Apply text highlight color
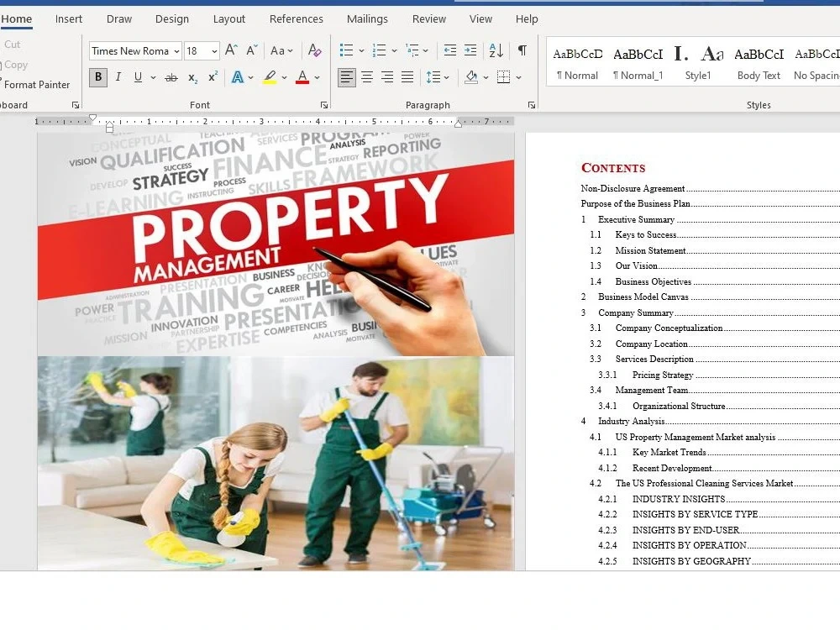The image size is (840, 630). pyautogui.click(x=270, y=77)
